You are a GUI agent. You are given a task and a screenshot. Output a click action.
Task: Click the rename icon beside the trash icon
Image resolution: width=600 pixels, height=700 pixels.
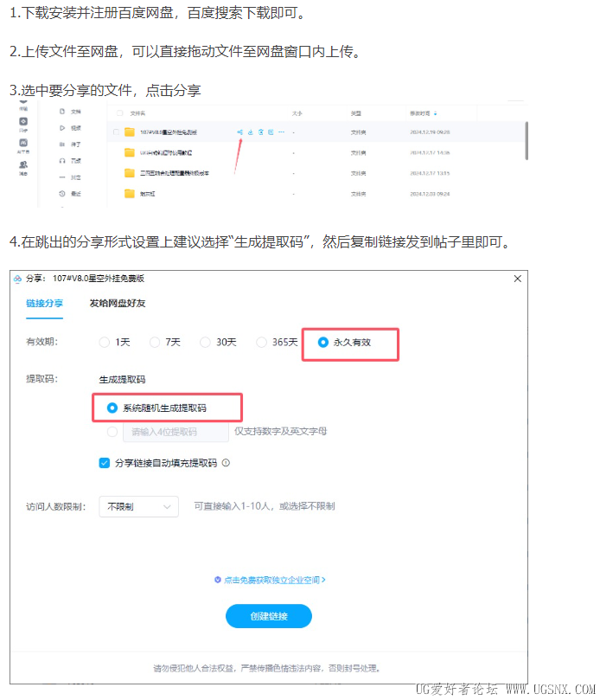(x=271, y=132)
